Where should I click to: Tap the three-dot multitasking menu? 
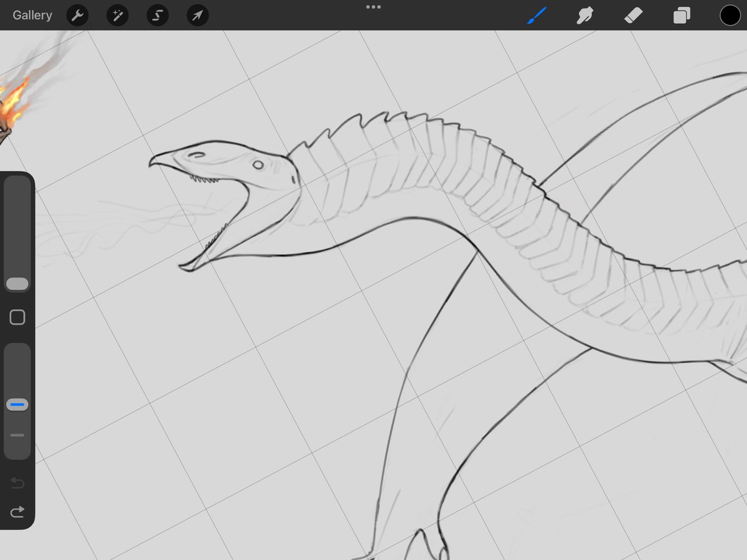pos(374,7)
